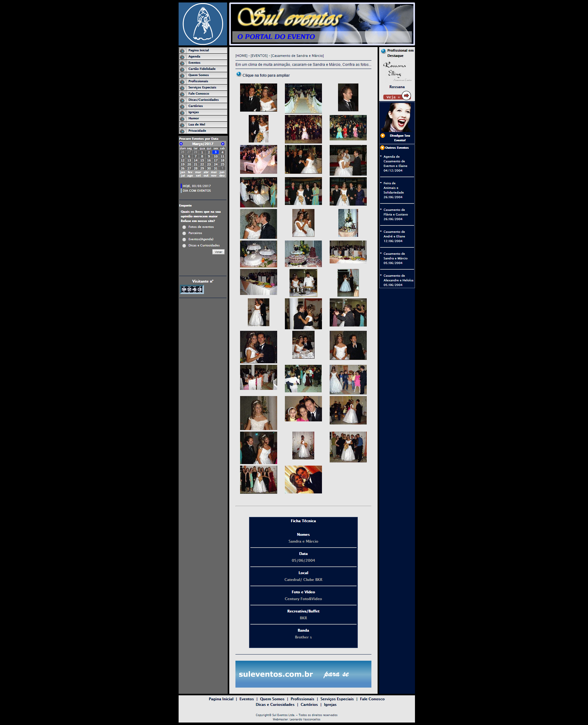Click [HOME] breadcrumb link
This screenshot has height=725, width=588.
(x=241, y=56)
